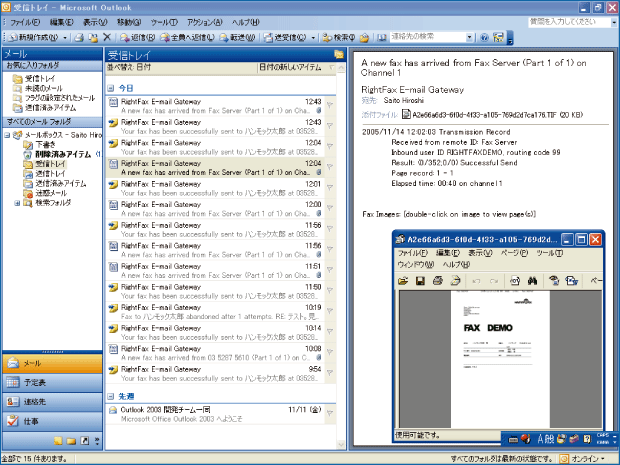620x465 pixels.
Task: Click binoculars find icon in TIF viewer
Action: [532, 281]
